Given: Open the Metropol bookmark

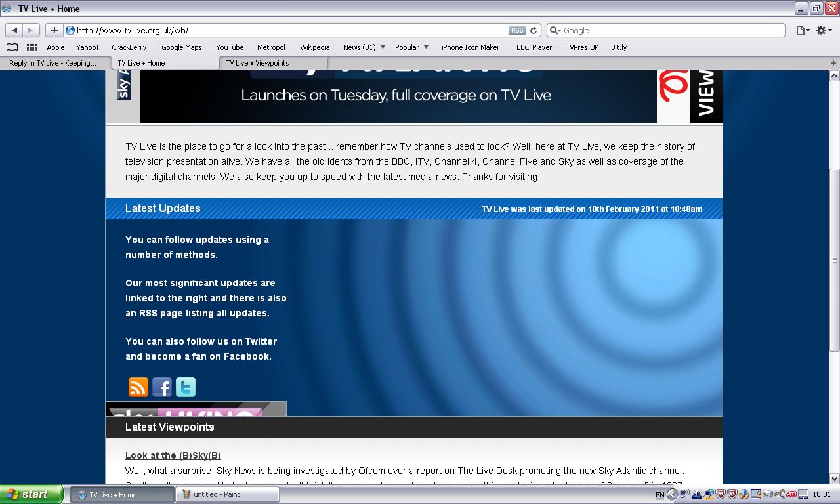Looking at the screenshot, I should click(x=271, y=47).
